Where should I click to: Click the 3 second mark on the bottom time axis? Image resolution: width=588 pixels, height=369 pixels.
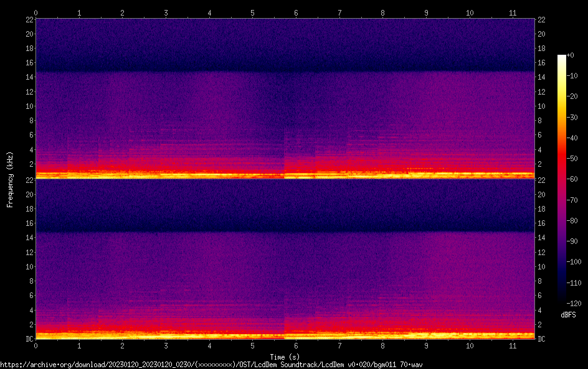[166, 345]
